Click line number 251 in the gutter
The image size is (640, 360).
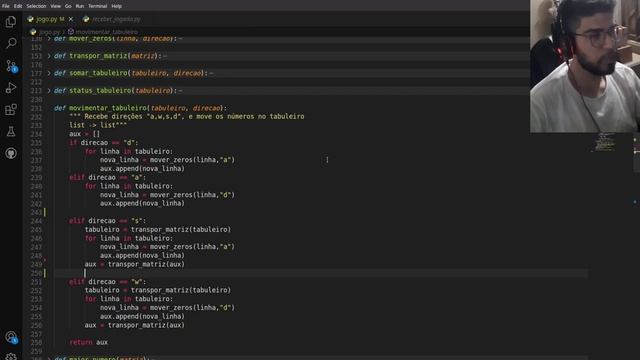36,282
